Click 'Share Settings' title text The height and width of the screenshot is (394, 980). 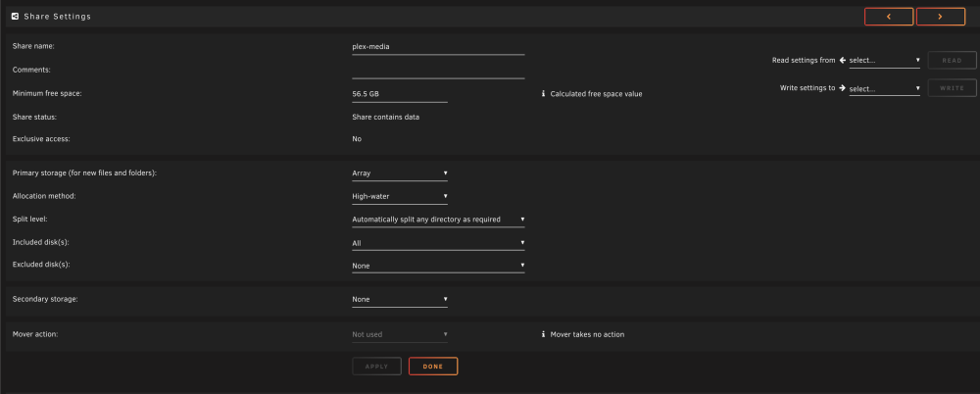58,17
